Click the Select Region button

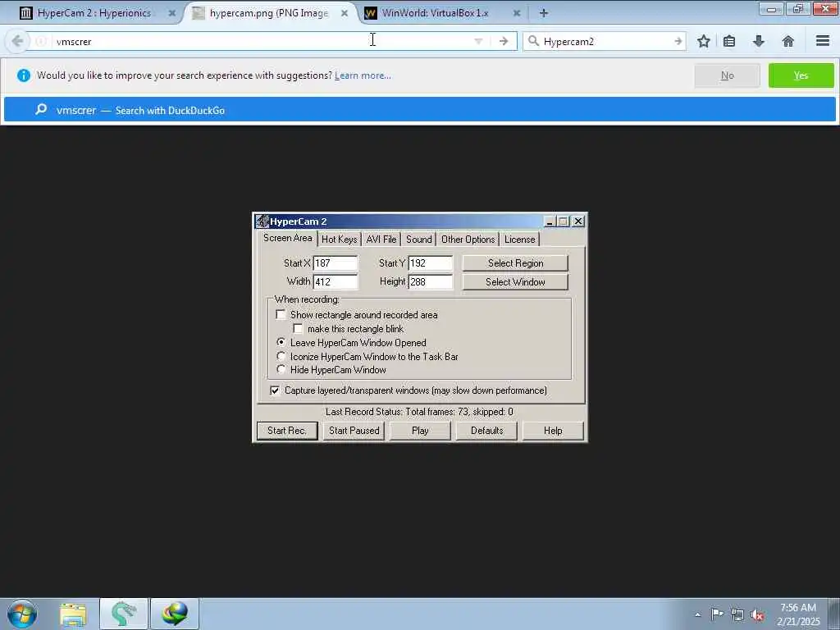tap(515, 263)
